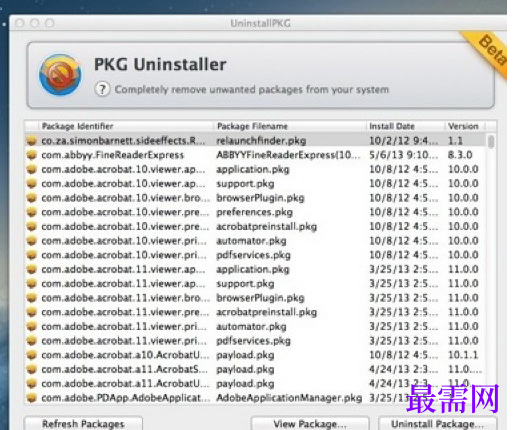Viewport: 518px width, 430px height.
Task: Open the View Package button
Action: pos(310,424)
